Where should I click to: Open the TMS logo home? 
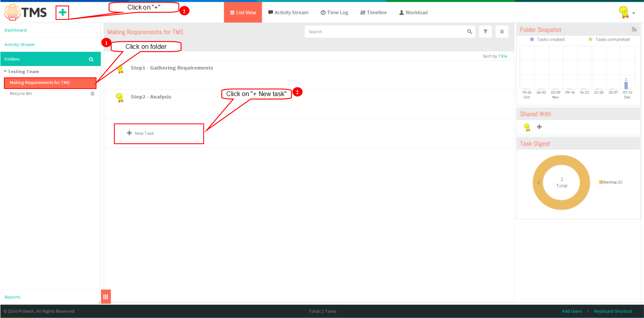[25, 13]
